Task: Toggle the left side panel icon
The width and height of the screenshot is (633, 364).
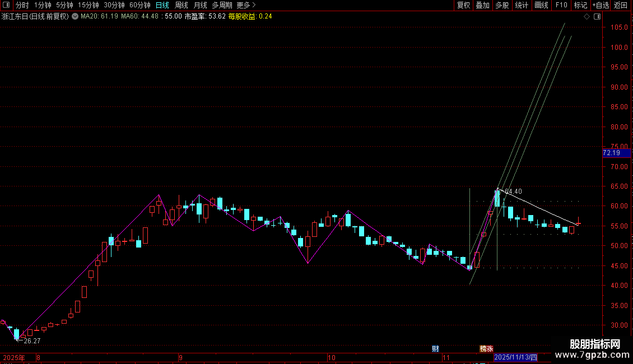Action: click(6, 5)
